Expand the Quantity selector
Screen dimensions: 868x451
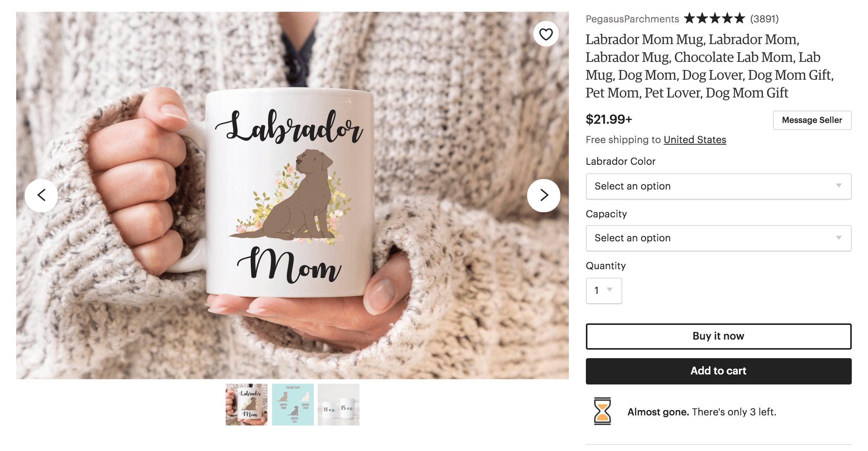click(604, 291)
